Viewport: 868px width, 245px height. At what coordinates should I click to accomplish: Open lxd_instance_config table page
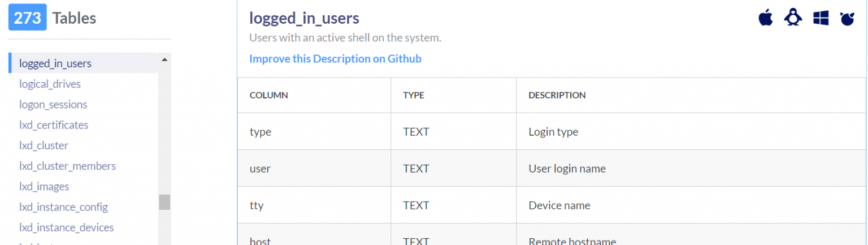coord(63,207)
